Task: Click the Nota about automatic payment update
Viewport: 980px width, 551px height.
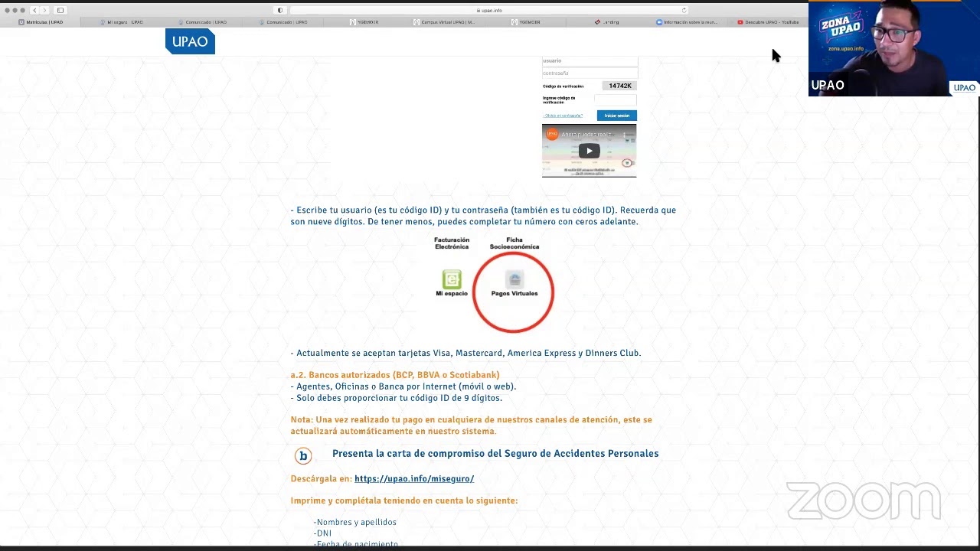Action: click(471, 425)
